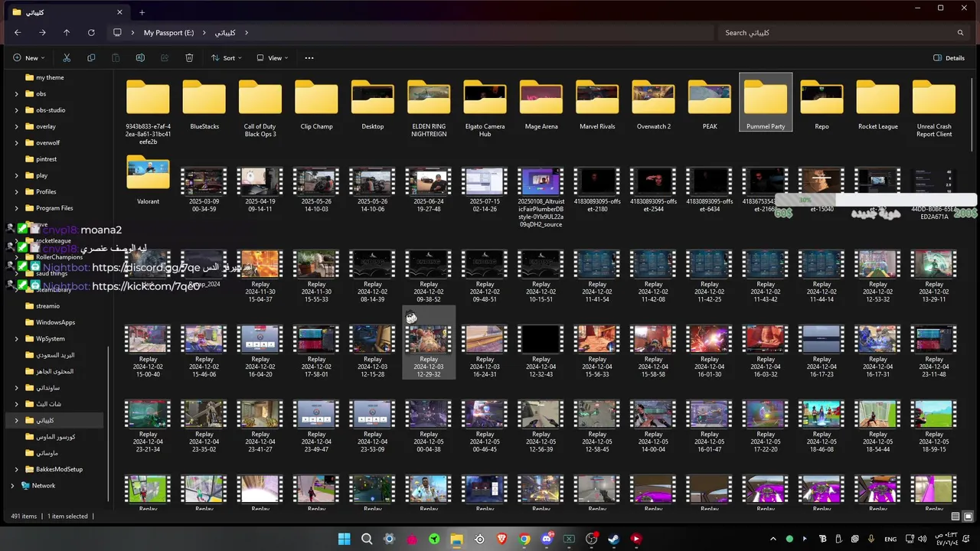The width and height of the screenshot is (980, 551).
Task: Open Steam from taskbar
Action: click(x=614, y=539)
